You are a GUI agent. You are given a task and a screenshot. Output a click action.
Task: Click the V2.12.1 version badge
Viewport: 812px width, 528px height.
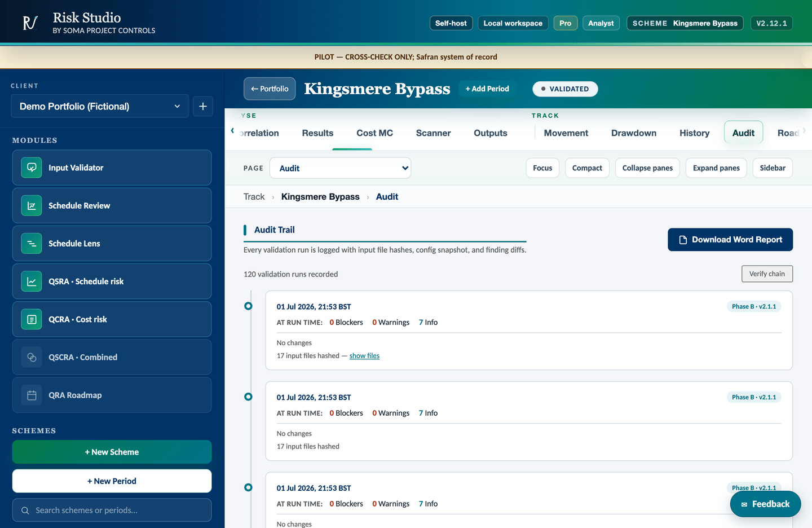click(771, 23)
